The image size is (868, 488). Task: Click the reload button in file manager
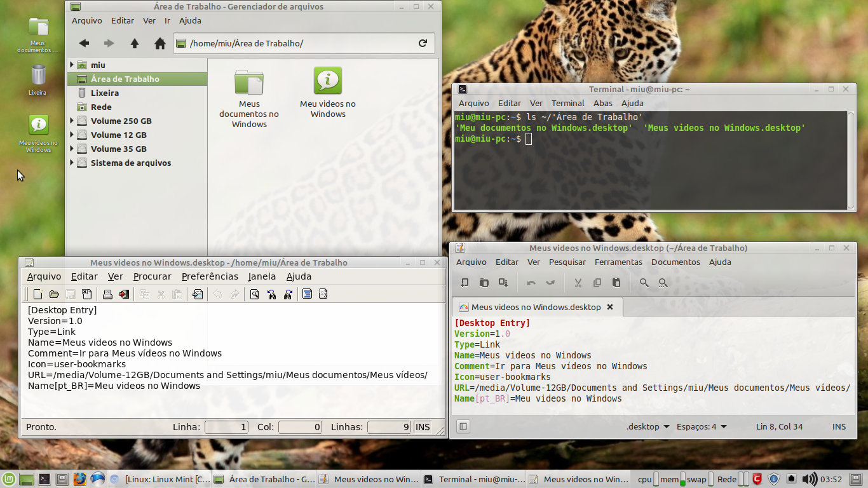423,43
